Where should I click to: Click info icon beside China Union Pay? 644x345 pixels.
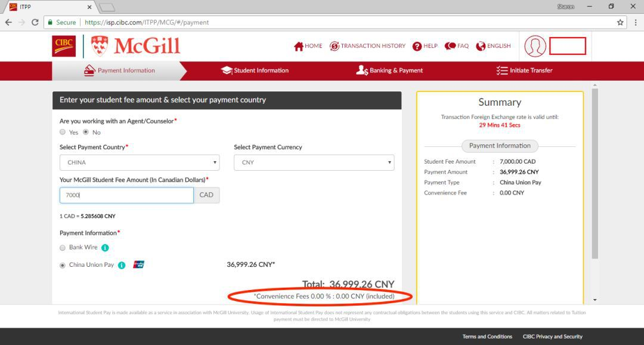(122, 265)
